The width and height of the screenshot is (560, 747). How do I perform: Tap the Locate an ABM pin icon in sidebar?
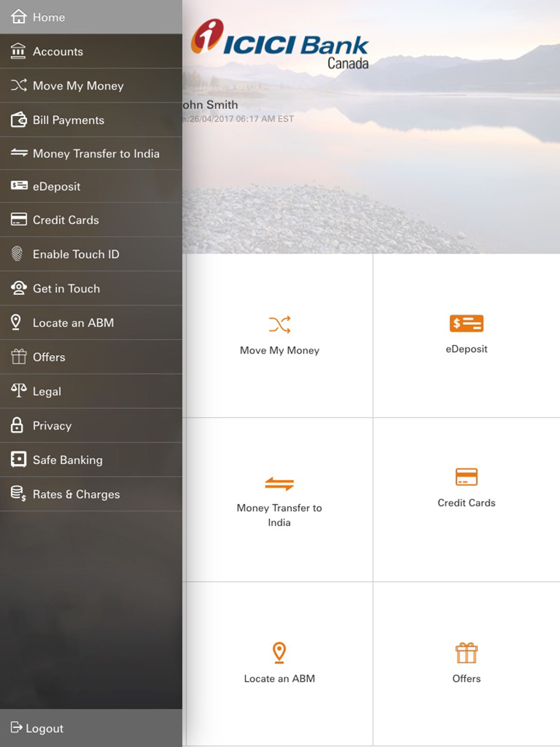click(x=16, y=322)
